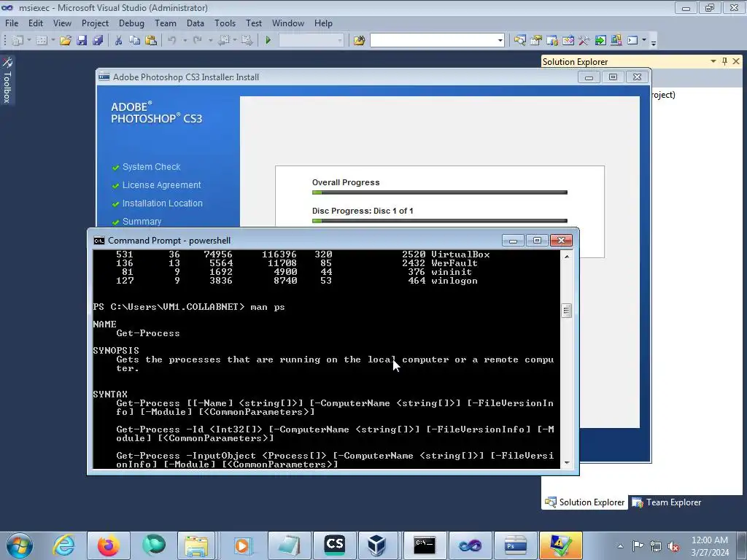Open Solution Explorer window position dropdown
747x560 pixels.
(x=713, y=61)
